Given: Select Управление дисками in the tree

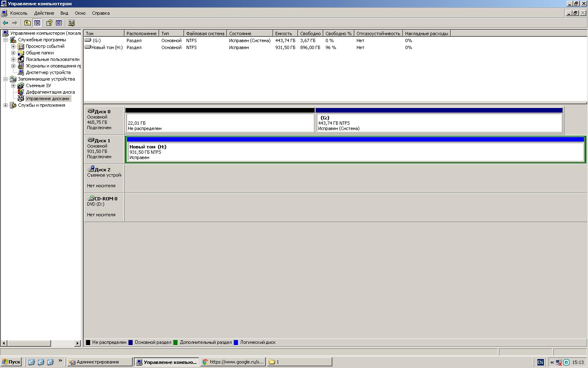Looking at the screenshot, I should click(x=47, y=99).
